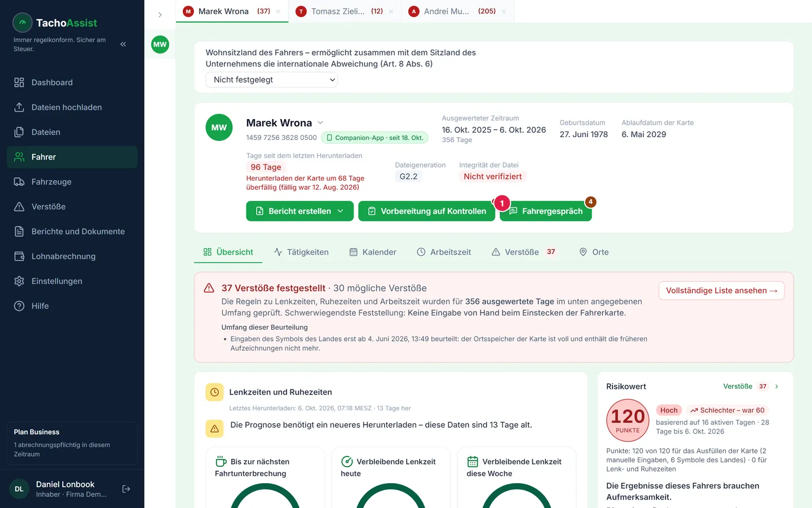The image size is (812, 508).
Task: Expand the chevron next to Marek Wrona name
Action: click(x=320, y=122)
